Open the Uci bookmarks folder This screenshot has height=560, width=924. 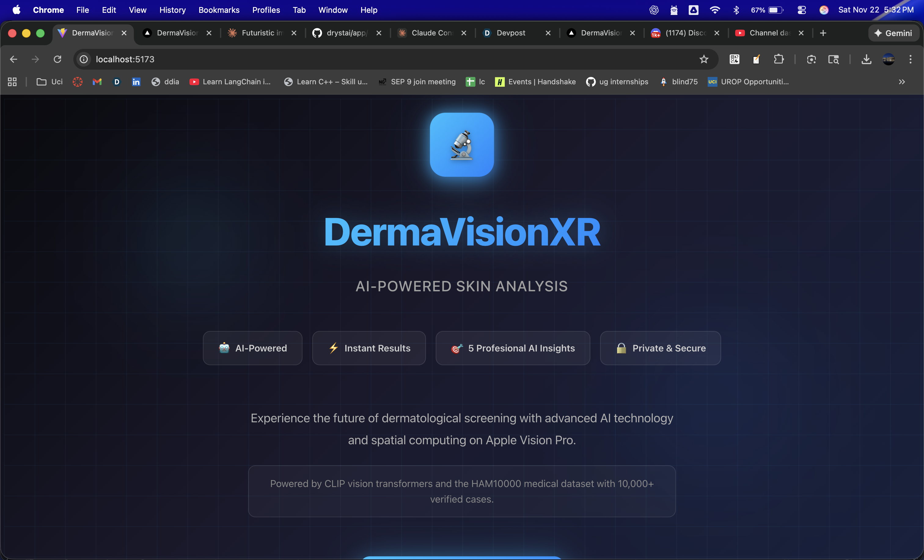(x=50, y=82)
